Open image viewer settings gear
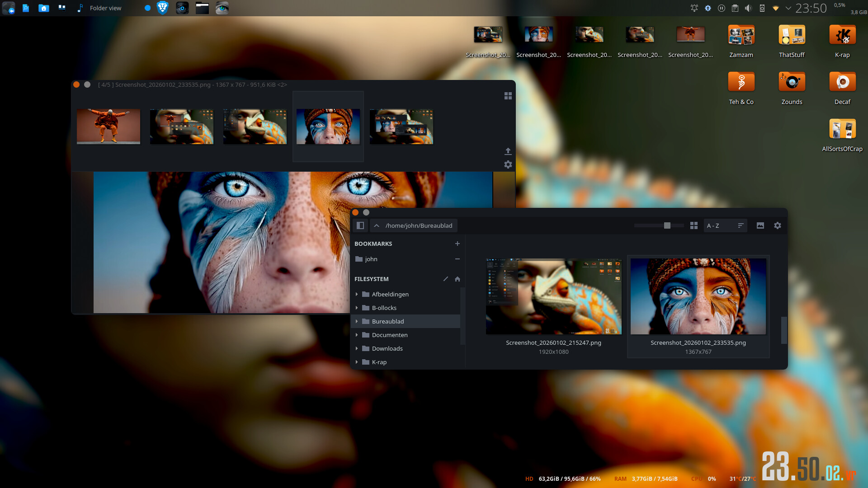This screenshot has width=868, height=488. point(508,164)
